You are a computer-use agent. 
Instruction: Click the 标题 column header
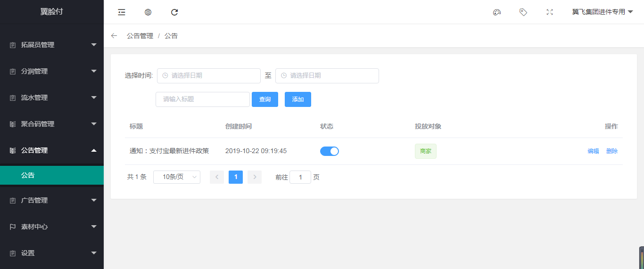(136, 126)
